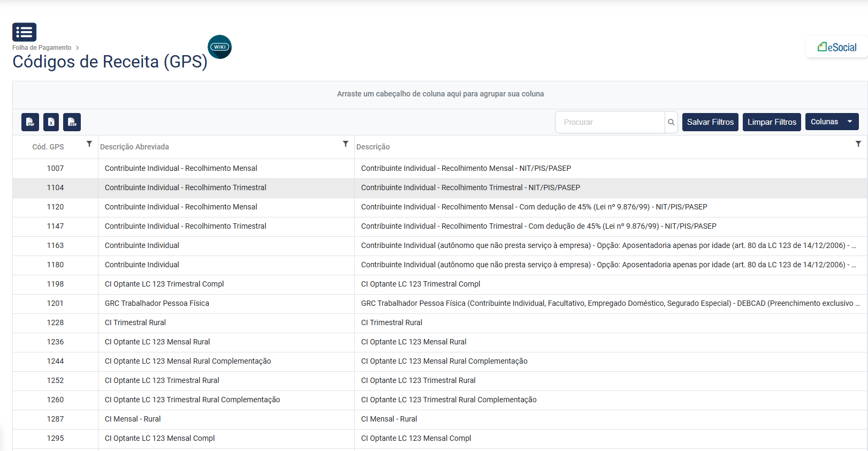
Task: Go to Folha de Pagamento breadcrumb
Action: pos(42,48)
